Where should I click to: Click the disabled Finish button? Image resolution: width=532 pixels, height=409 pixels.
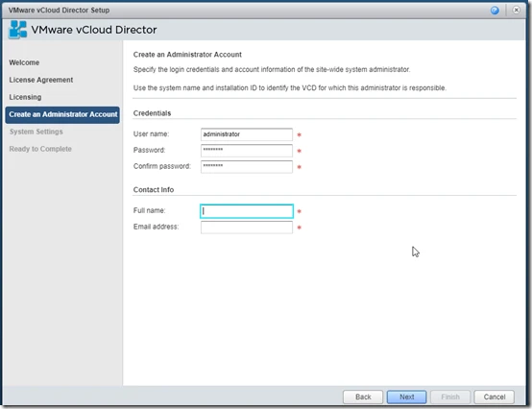coord(450,397)
